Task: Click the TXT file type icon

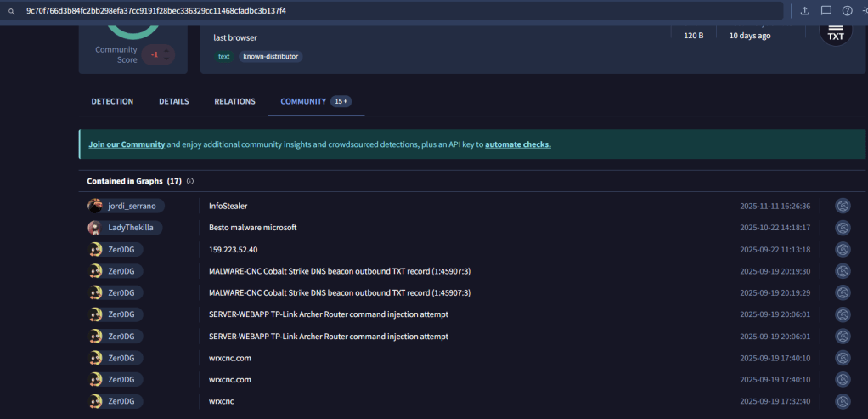Action: pyautogui.click(x=835, y=32)
